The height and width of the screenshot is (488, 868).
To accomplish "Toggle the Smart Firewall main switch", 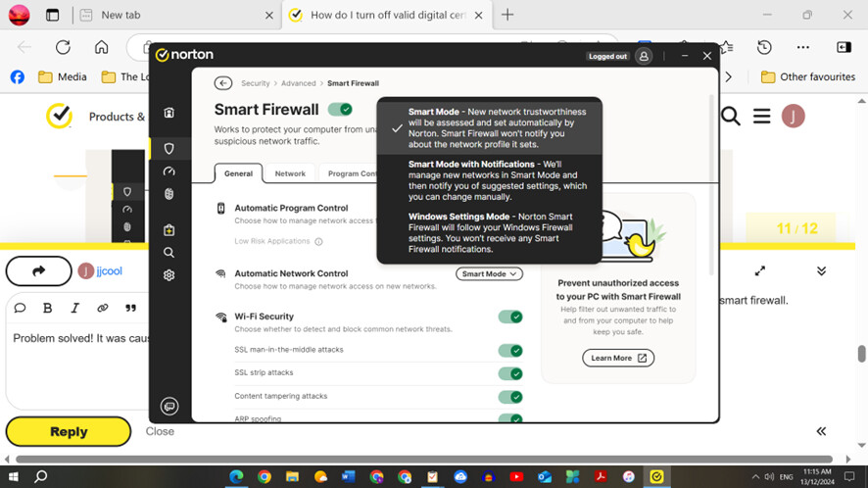I will click(340, 110).
